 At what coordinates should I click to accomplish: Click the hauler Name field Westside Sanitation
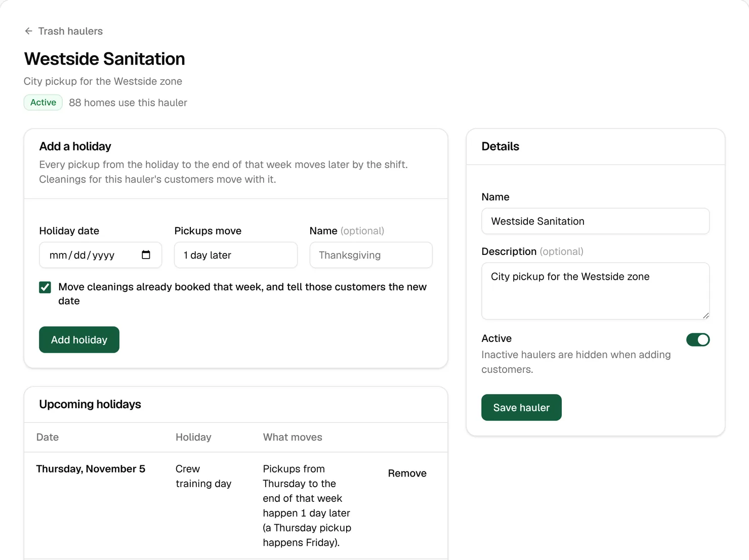(595, 221)
